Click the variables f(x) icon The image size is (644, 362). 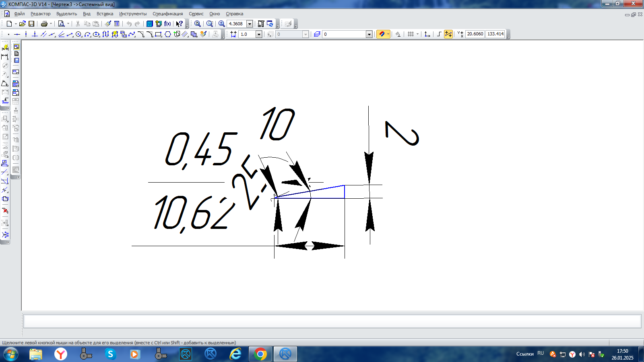pyautogui.click(x=167, y=24)
